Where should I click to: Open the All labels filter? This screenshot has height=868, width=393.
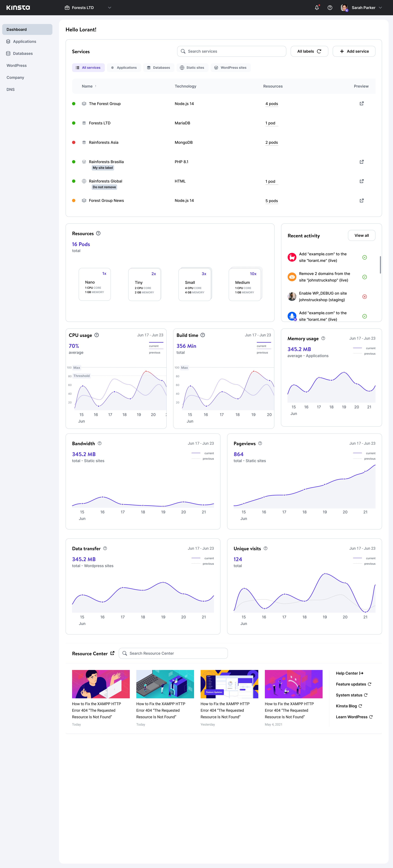pyautogui.click(x=309, y=51)
